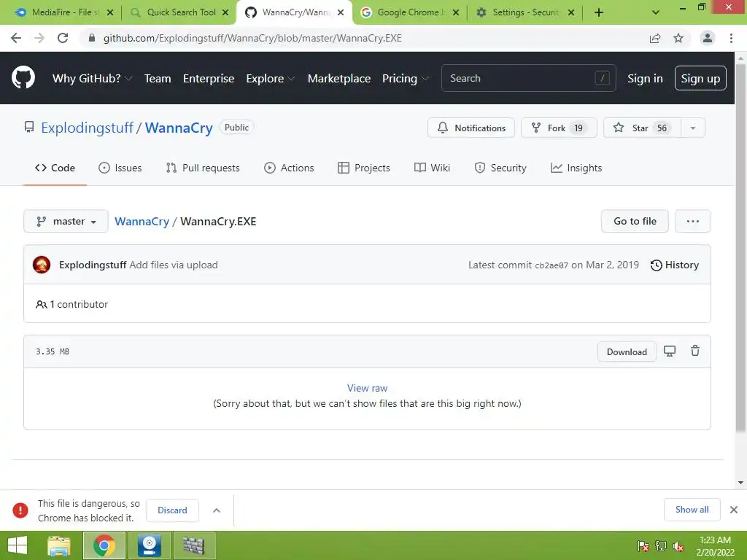Screen dimensions: 747x560
Task: Go back with the browser back arrow
Action: (x=16, y=38)
